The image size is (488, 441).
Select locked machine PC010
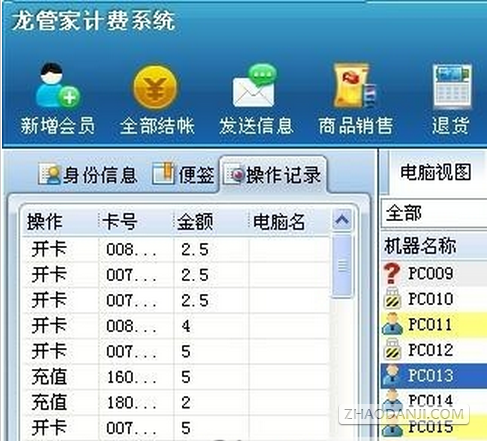click(x=434, y=299)
